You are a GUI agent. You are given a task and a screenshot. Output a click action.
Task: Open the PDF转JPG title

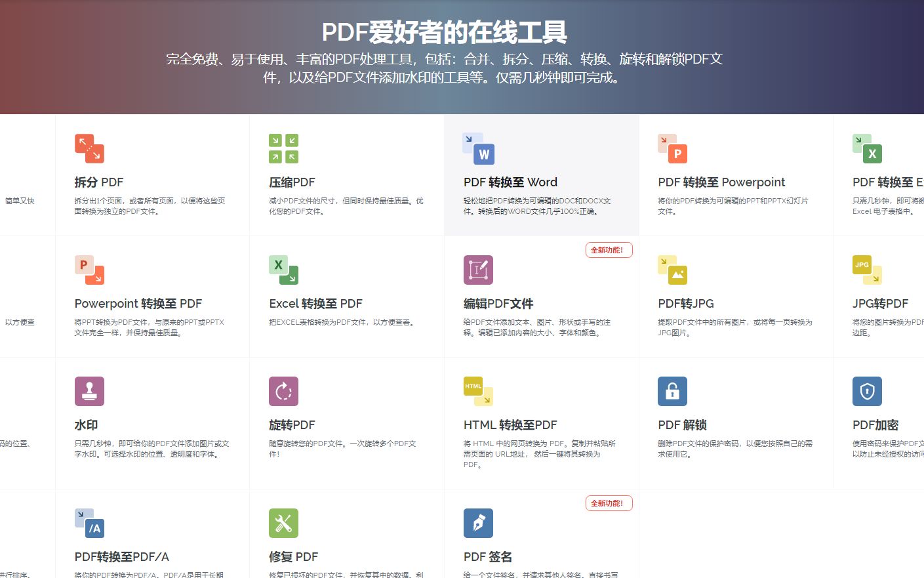[x=686, y=304]
